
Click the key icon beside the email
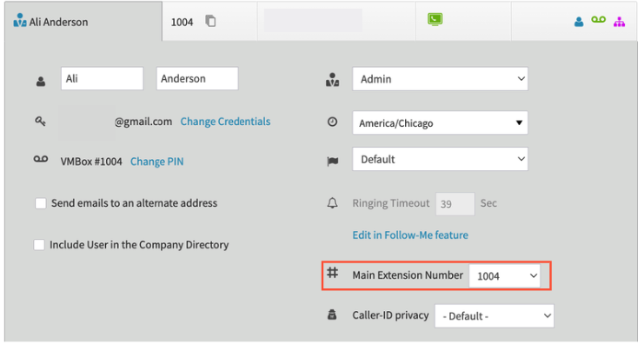[40, 121]
